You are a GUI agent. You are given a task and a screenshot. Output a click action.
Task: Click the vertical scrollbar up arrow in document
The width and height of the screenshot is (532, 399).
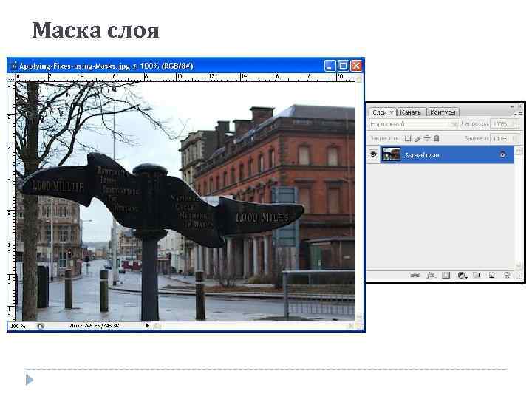(x=358, y=79)
